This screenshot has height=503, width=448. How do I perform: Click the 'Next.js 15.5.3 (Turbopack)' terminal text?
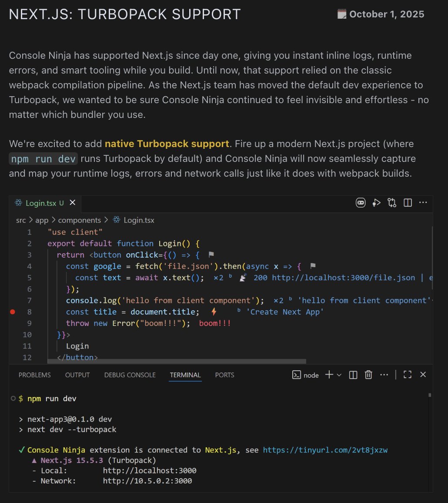98,460
